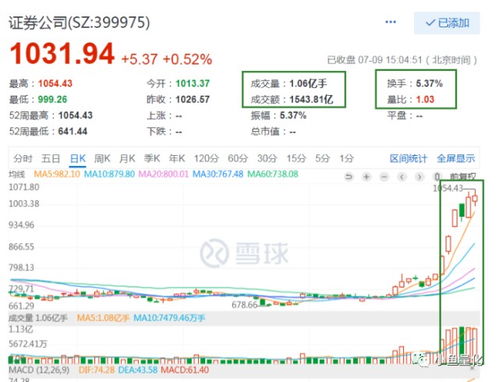Switch to the 分时 tab

[23, 158]
